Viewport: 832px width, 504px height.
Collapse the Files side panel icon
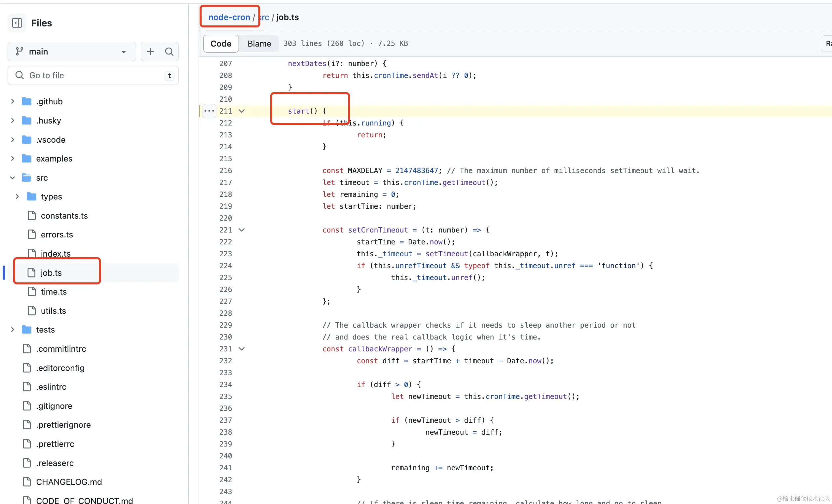point(17,23)
